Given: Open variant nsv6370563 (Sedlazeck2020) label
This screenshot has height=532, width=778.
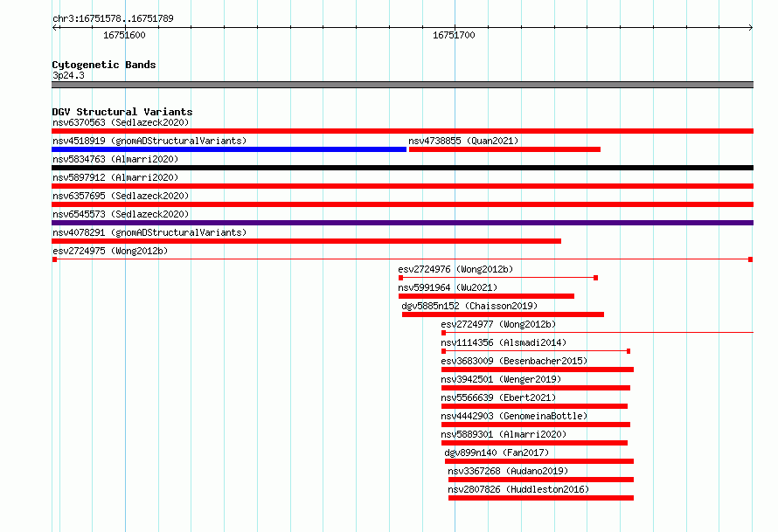Looking at the screenshot, I should point(121,122).
